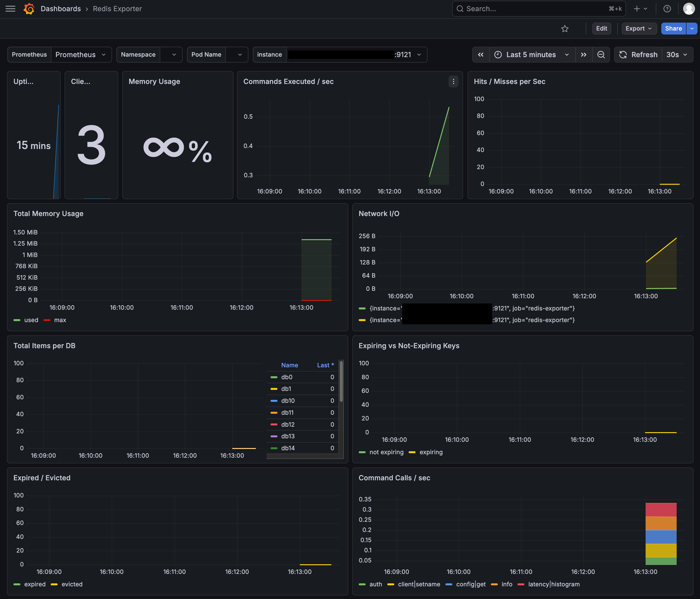Shift time range backward
700x599 pixels.
tap(481, 55)
